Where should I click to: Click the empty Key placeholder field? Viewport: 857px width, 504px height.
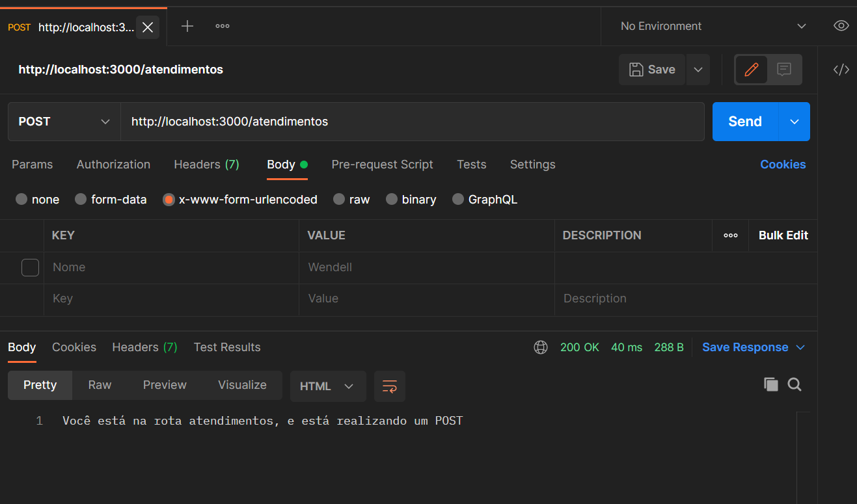click(x=171, y=299)
